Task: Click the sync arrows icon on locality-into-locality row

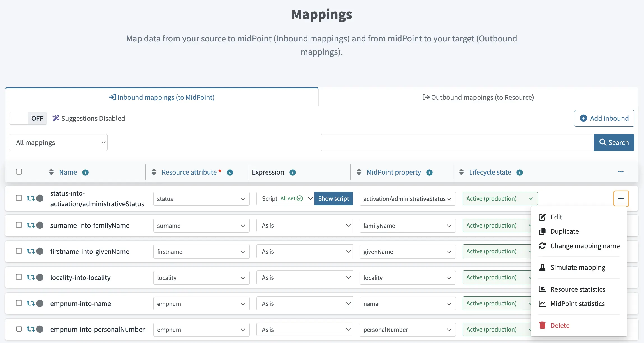Action: click(x=31, y=277)
